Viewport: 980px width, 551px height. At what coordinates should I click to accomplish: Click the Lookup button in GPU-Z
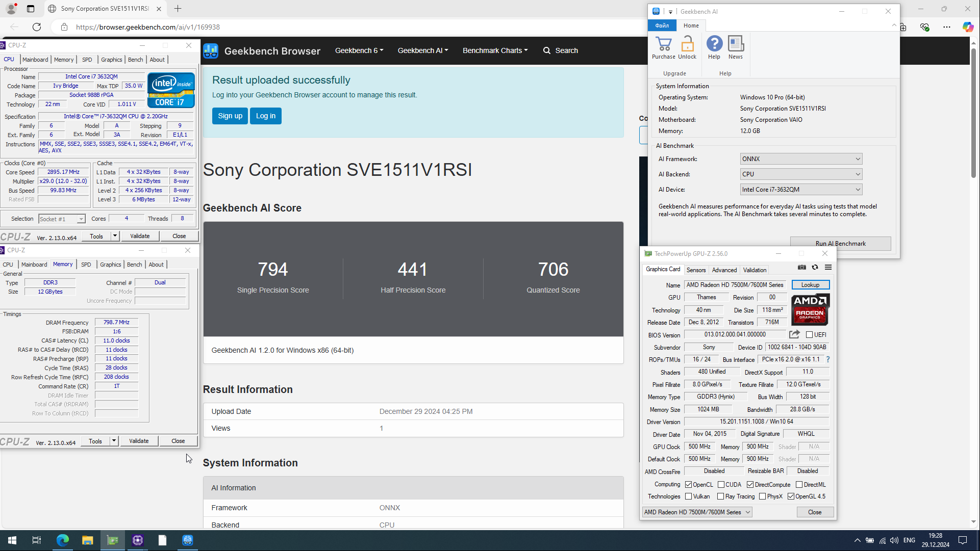[810, 285]
